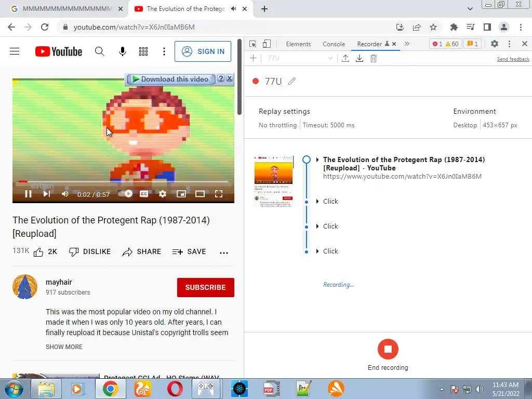Switch to the Console tab
This screenshot has width=532, height=399.
click(334, 44)
